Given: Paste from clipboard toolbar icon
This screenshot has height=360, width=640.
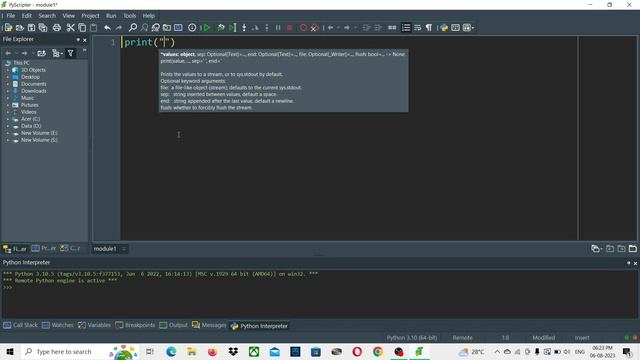Looking at the screenshot, I should 93,28.
